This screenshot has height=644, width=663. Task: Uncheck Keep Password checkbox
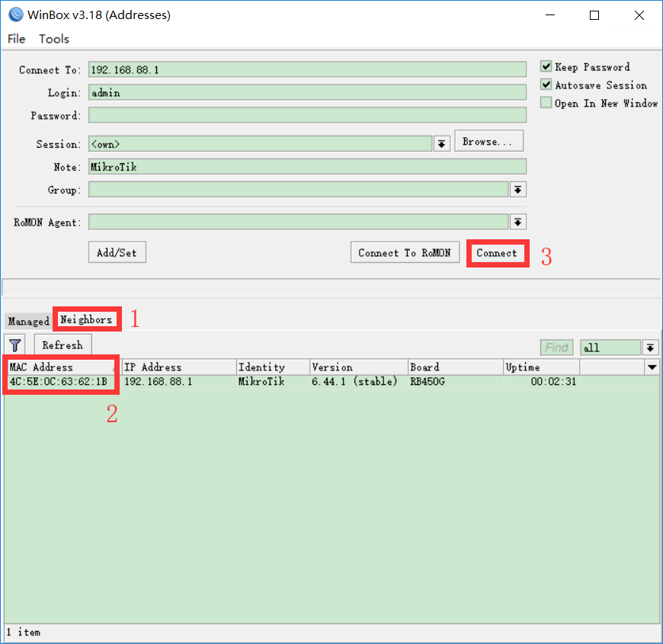546,66
